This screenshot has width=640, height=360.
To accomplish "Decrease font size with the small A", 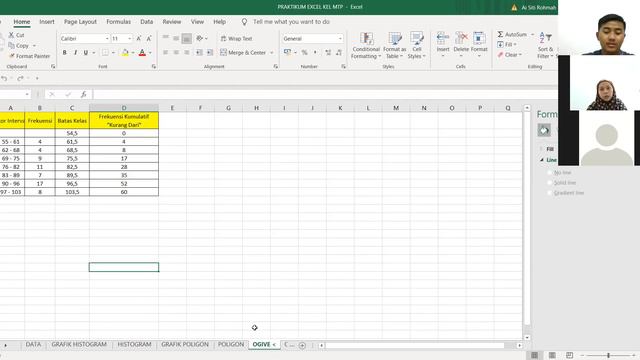I will click(149, 38).
